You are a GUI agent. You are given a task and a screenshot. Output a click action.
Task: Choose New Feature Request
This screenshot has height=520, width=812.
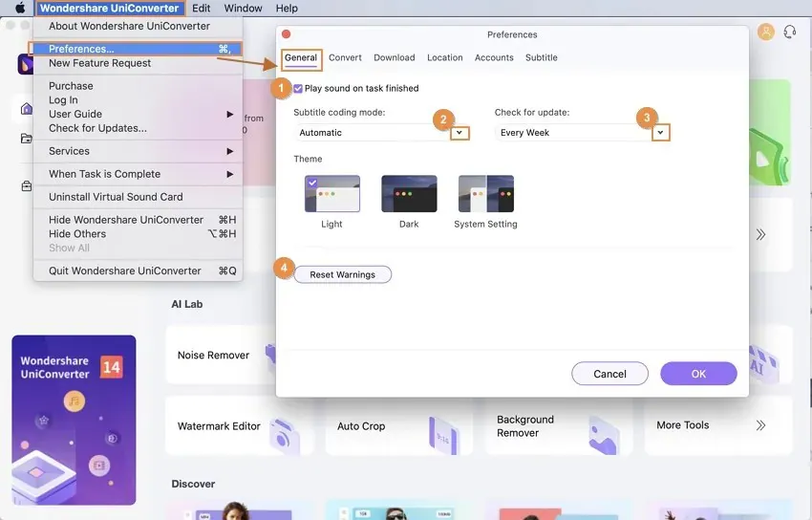point(138,63)
